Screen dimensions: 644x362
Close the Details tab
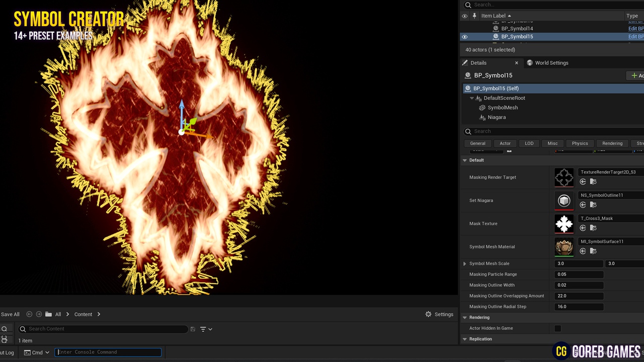coord(516,63)
